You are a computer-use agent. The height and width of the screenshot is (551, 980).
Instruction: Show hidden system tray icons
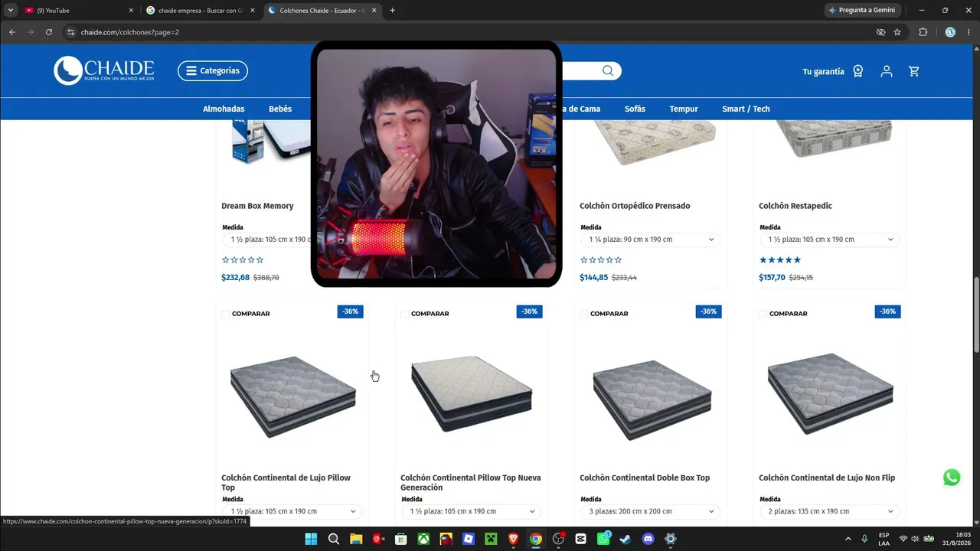848,539
